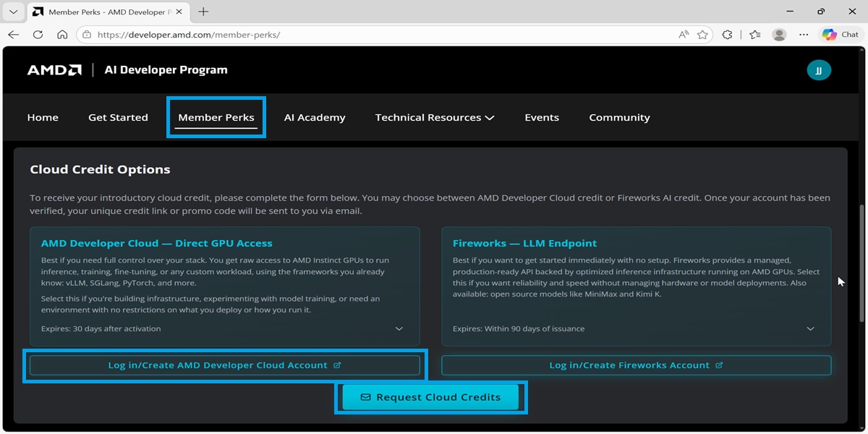Open a new browser tab
868x434 pixels.
[x=203, y=12]
